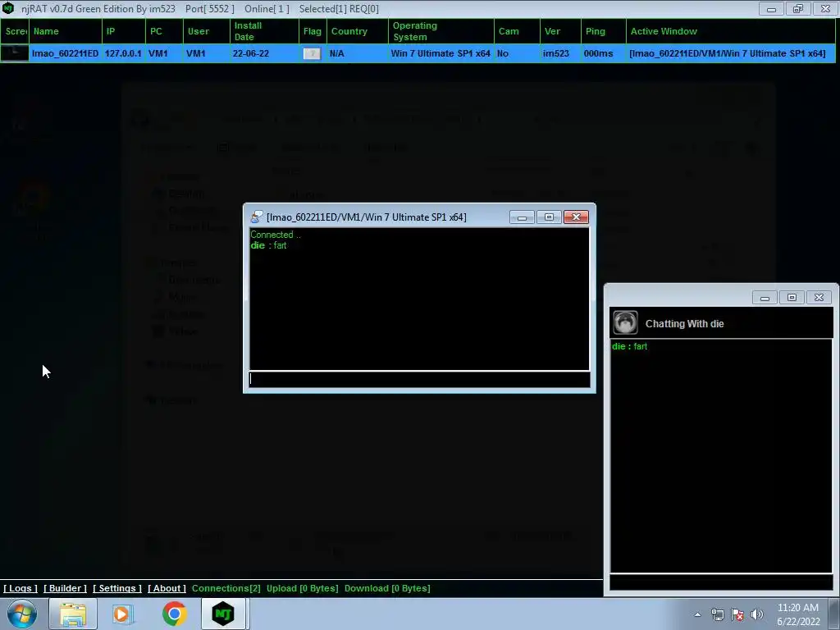This screenshot has width=840, height=630.
Task: Open the About link
Action: pos(167,588)
